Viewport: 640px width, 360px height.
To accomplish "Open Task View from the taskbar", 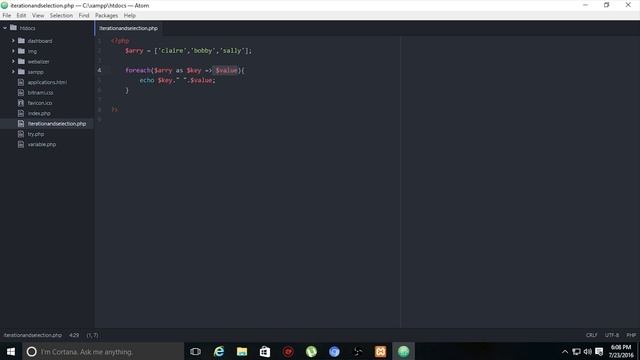I will pyautogui.click(x=196, y=351).
